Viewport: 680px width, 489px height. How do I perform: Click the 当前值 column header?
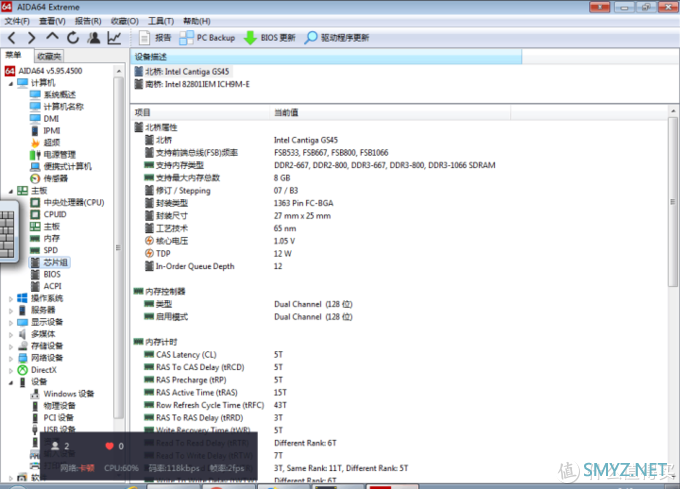tap(390, 113)
